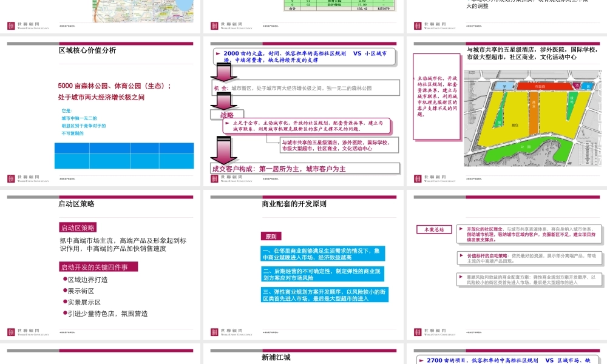
Task: Click the 主动城市化 vertical pink text box
Action: tap(437, 96)
